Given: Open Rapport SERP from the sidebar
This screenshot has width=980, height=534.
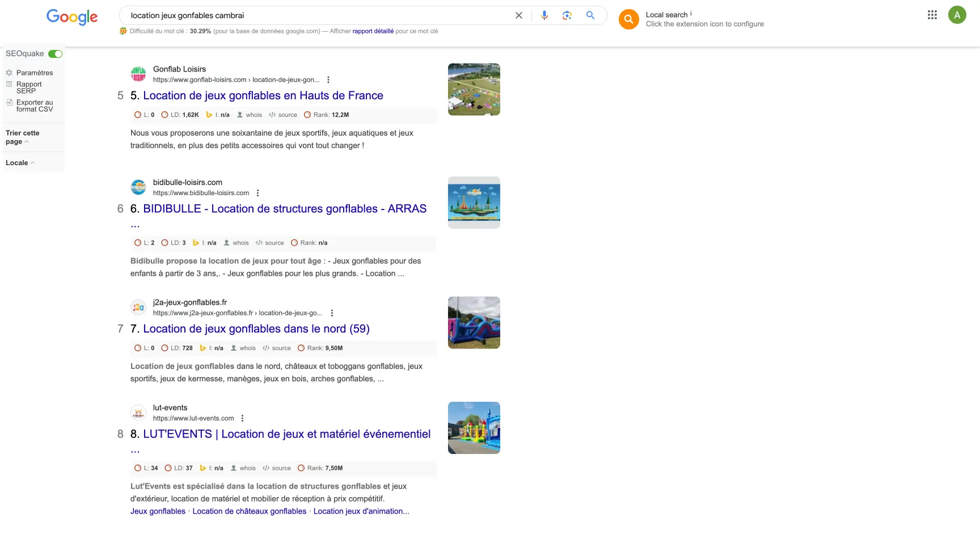Looking at the screenshot, I should tap(28, 87).
